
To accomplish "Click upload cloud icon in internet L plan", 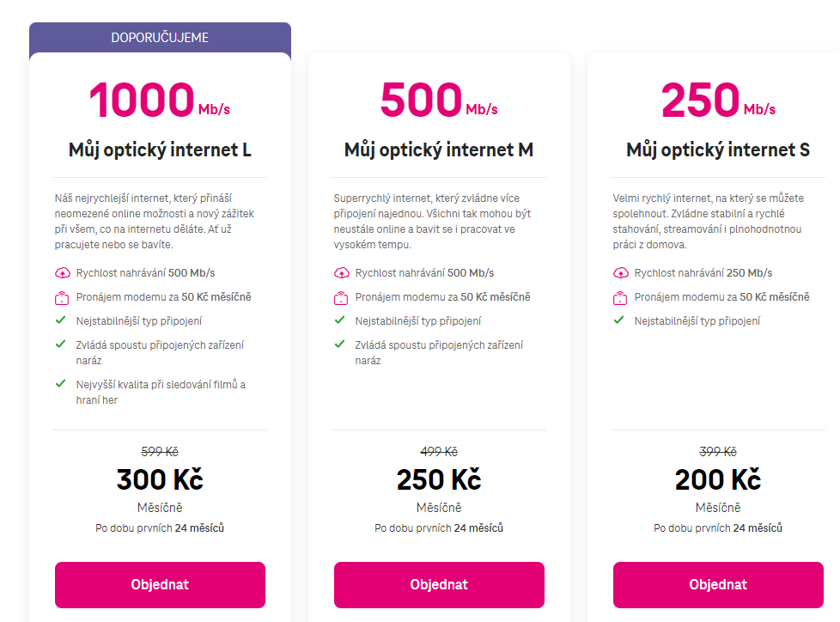I will pos(62,273).
